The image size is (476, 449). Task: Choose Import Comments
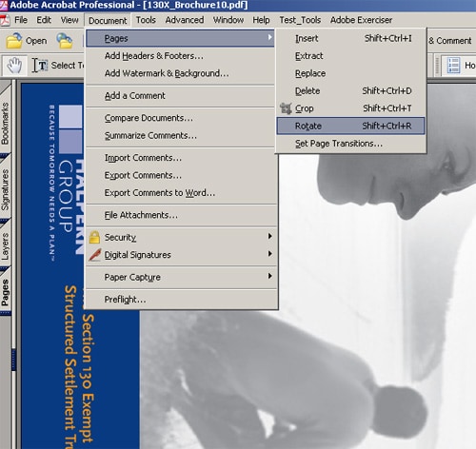pyautogui.click(x=181, y=158)
